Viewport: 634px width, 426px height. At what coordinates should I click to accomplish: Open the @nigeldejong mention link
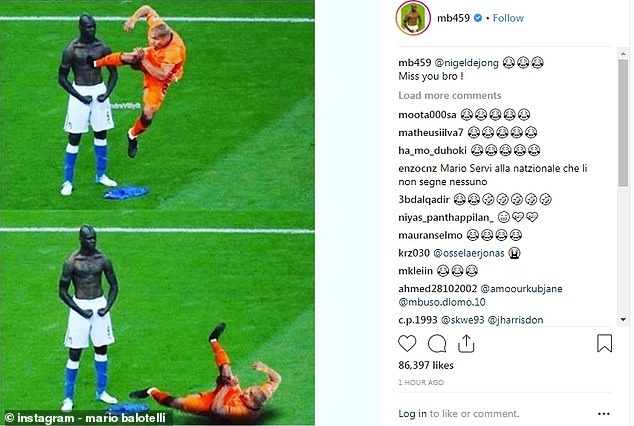pos(466,63)
